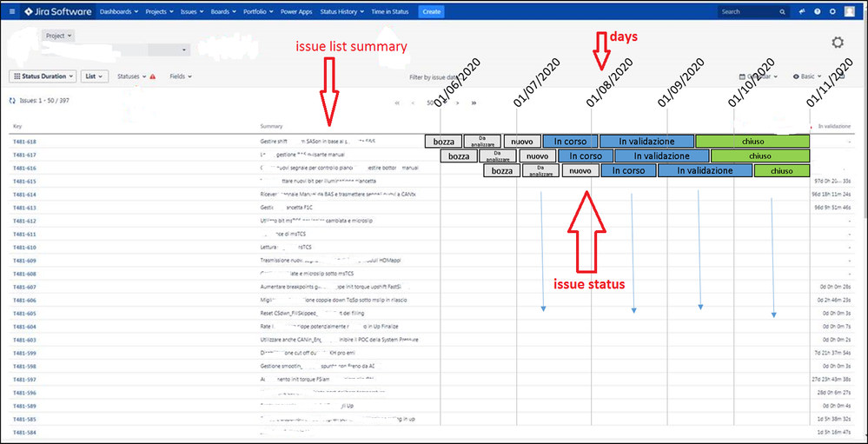
Task: Sort by the Summary column header
Action: [x=271, y=127]
